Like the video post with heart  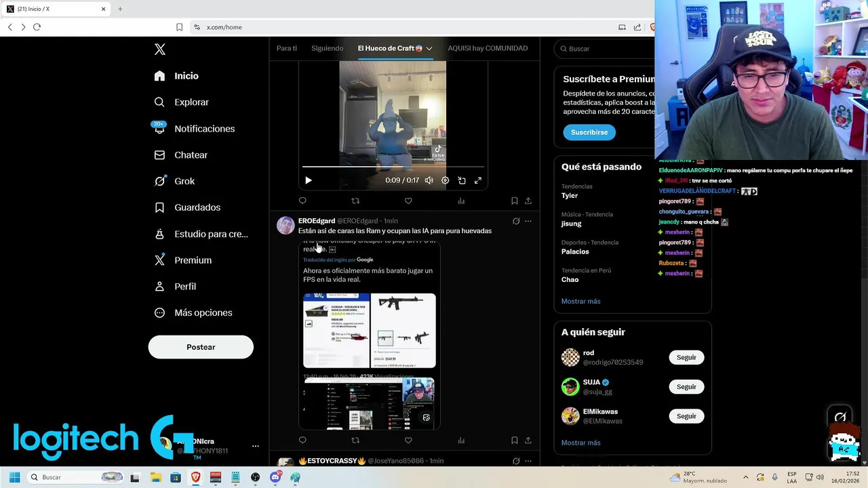pos(408,201)
